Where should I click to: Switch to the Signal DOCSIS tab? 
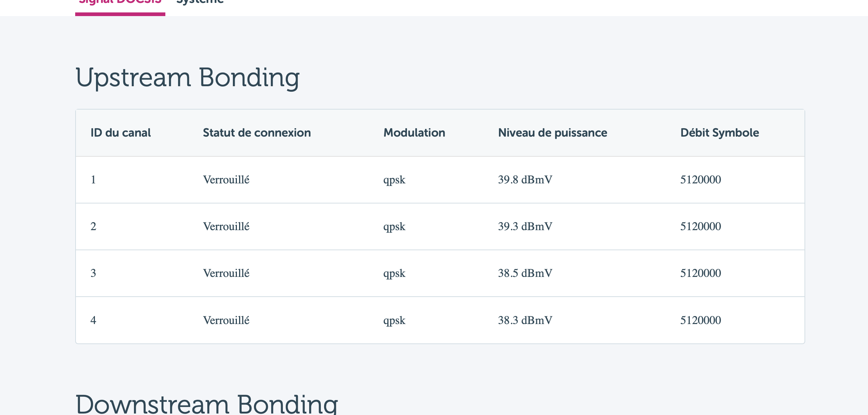tap(120, 2)
